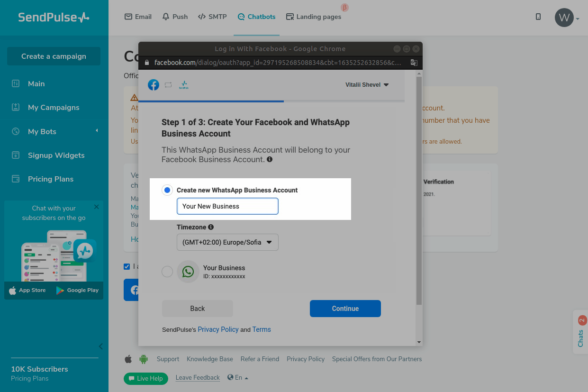Open Special Offers from Our Partners link
588x392 pixels.
coord(377,359)
